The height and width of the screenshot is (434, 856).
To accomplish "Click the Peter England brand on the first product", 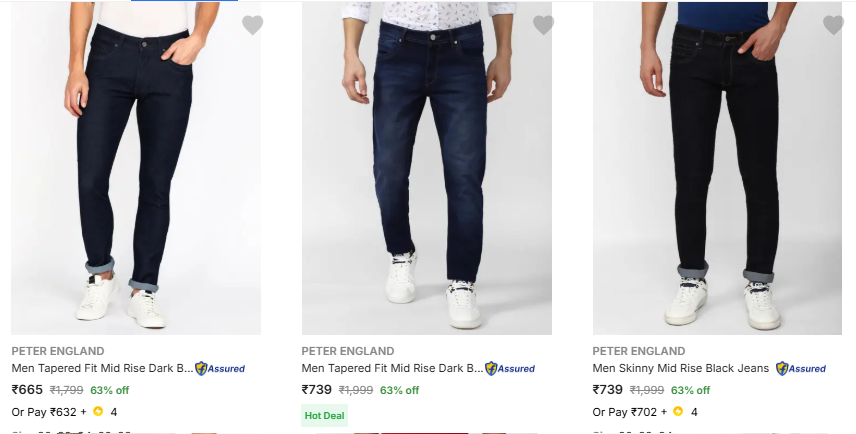I will pyautogui.click(x=58, y=351).
